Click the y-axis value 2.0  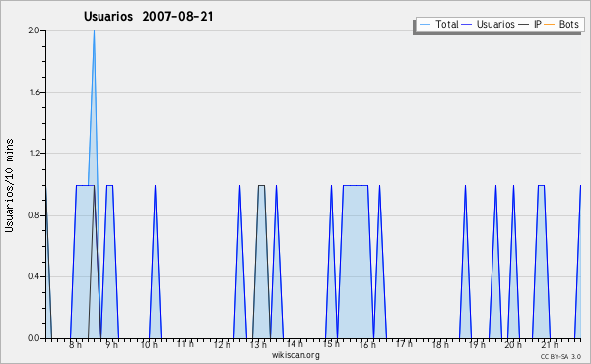[33, 30]
